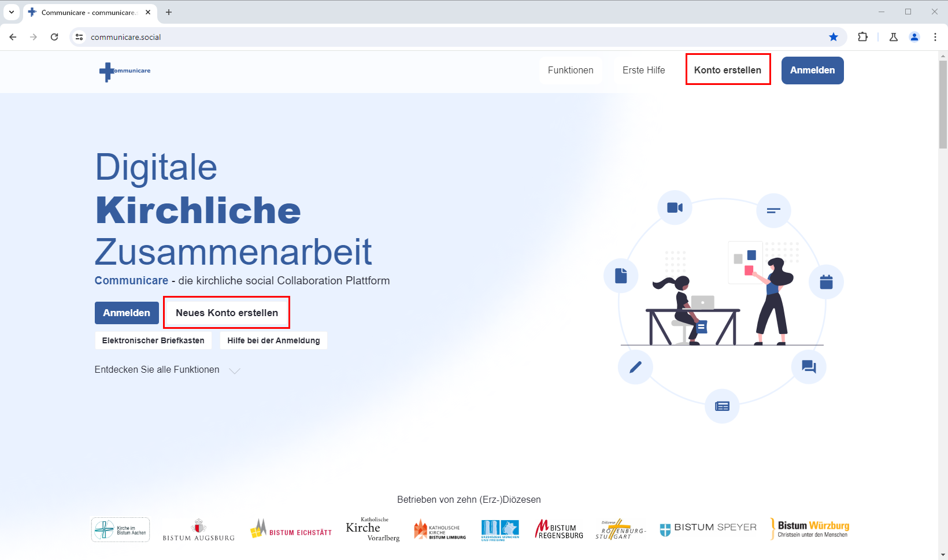The image size is (948, 560).
Task: Close the Communicare browser tab
Action: coord(148,12)
